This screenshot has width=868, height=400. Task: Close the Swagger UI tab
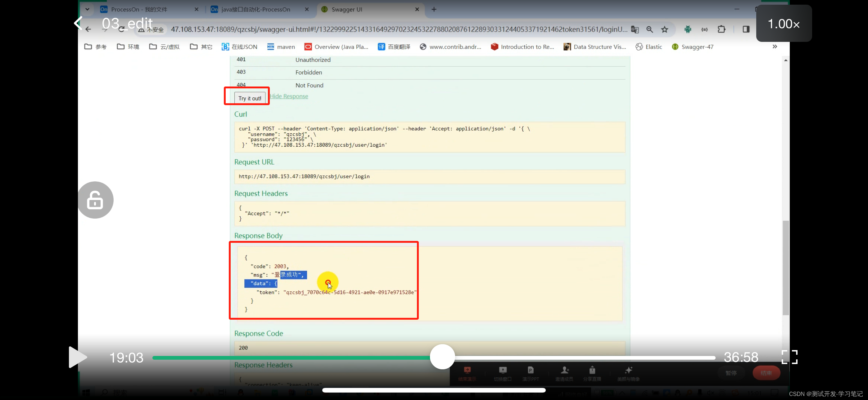pyautogui.click(x=417, y=9)
